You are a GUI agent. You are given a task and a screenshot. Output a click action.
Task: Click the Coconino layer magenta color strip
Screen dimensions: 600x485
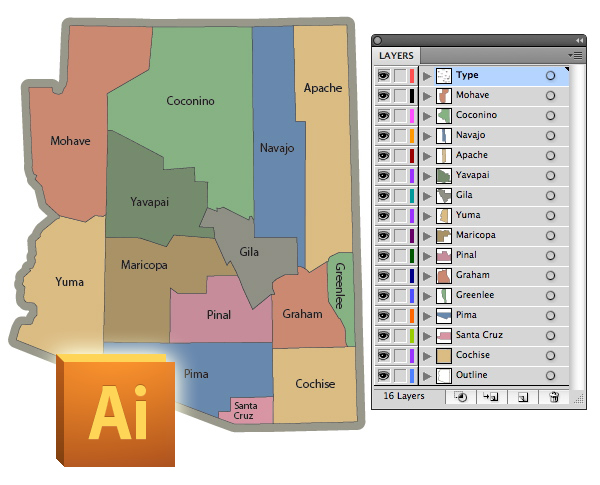412,116
